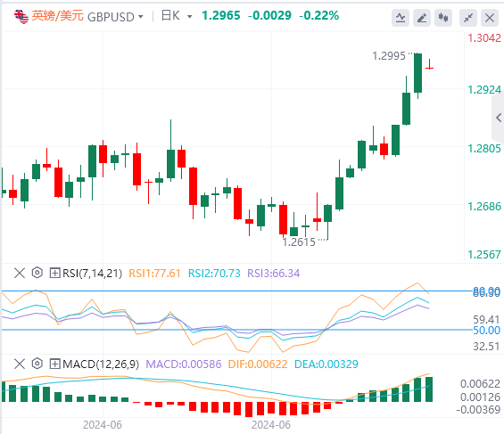Viewport: 504px width, 434px height.
Task: Select the pencil drawing tool
Action: (421, 18)
